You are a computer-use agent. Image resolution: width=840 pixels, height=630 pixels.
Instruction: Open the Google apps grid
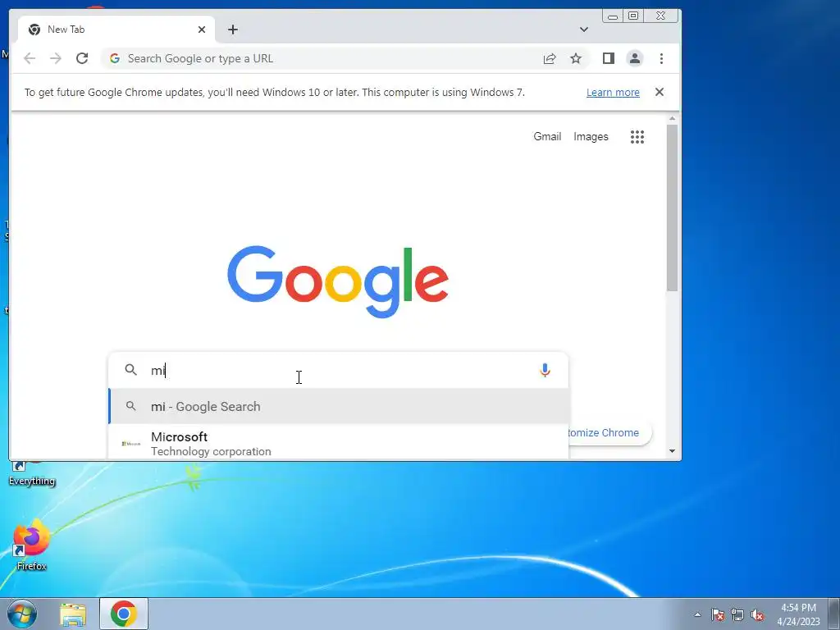637,137
